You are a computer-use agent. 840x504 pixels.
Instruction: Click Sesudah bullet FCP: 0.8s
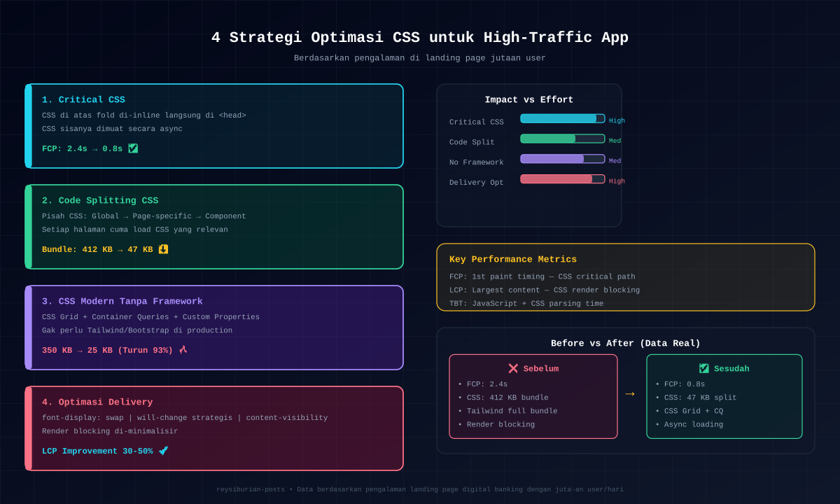680,384
